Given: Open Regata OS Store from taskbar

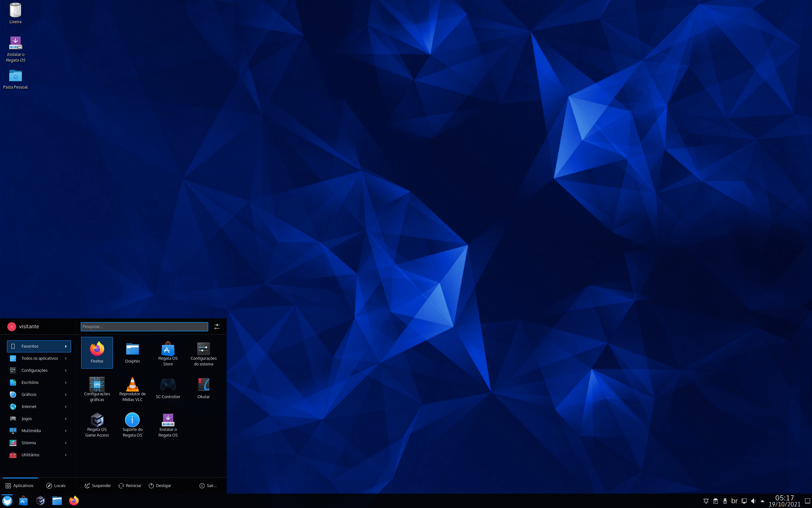Looking at the screenshot, I should click(23, 501).
